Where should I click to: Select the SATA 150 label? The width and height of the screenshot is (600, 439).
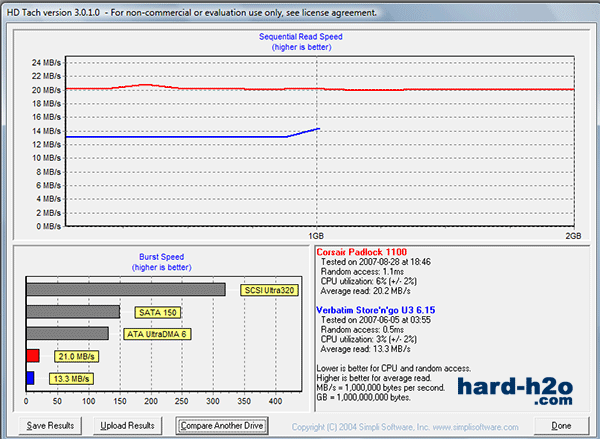coord(152,312)
